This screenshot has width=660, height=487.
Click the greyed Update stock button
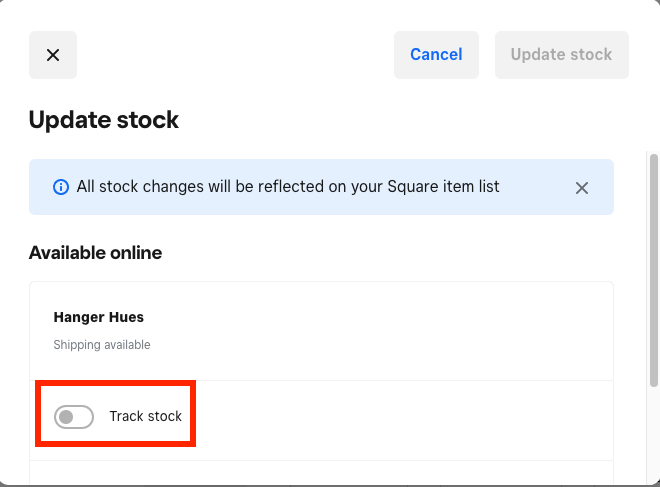point(561,55)
